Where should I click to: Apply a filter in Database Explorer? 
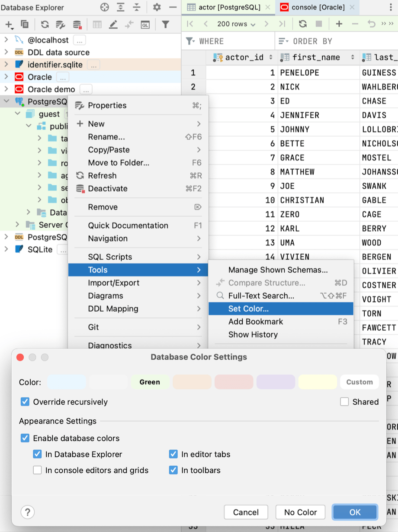[x=166, y=25]
